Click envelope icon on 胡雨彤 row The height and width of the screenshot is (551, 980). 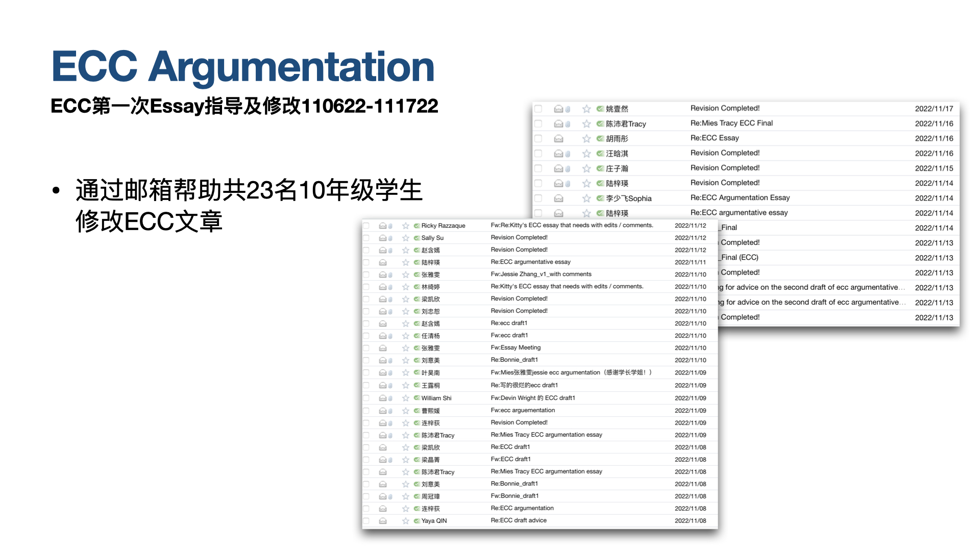coord(559,139)
